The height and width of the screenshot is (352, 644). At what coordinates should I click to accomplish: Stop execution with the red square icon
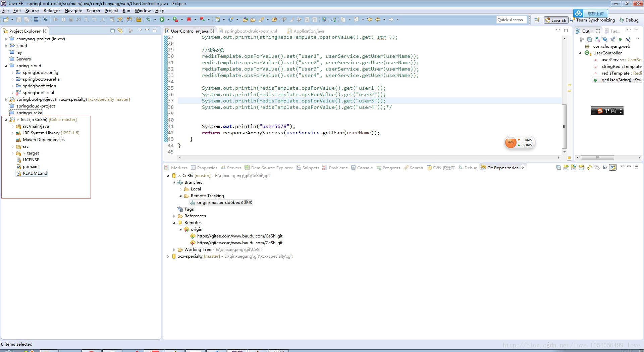(x=189, y=19)
